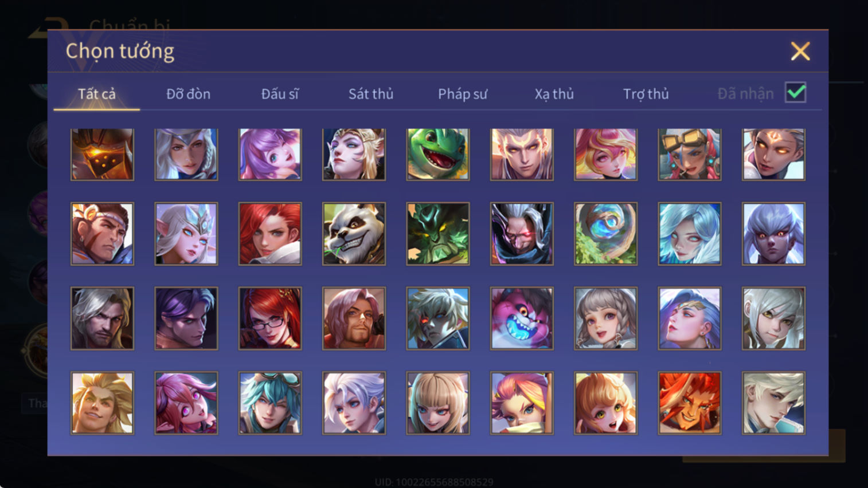Close the Chọn tướng dialog
The width and height of the screenshot is (868, 488).
click(x=800, y=52)
